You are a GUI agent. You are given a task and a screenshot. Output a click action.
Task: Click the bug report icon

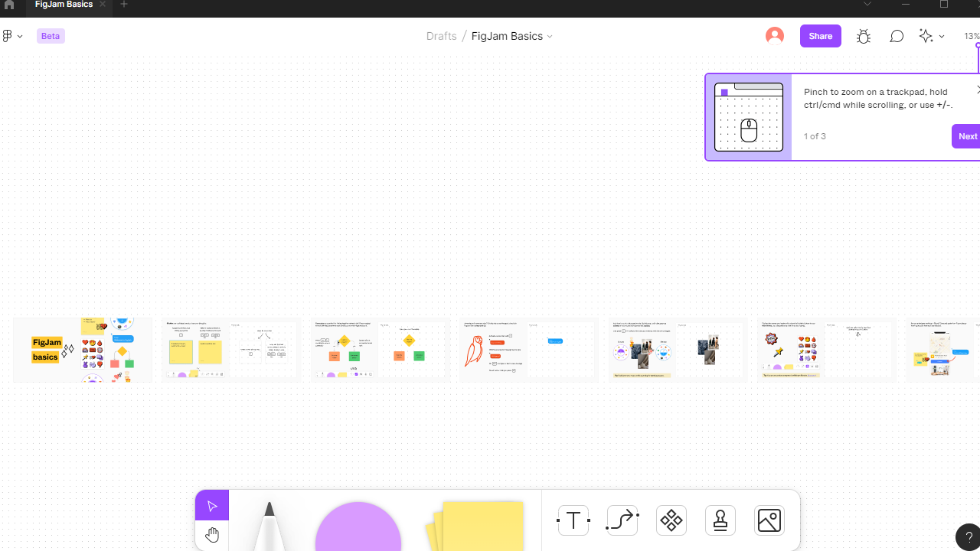pos(864,36)
